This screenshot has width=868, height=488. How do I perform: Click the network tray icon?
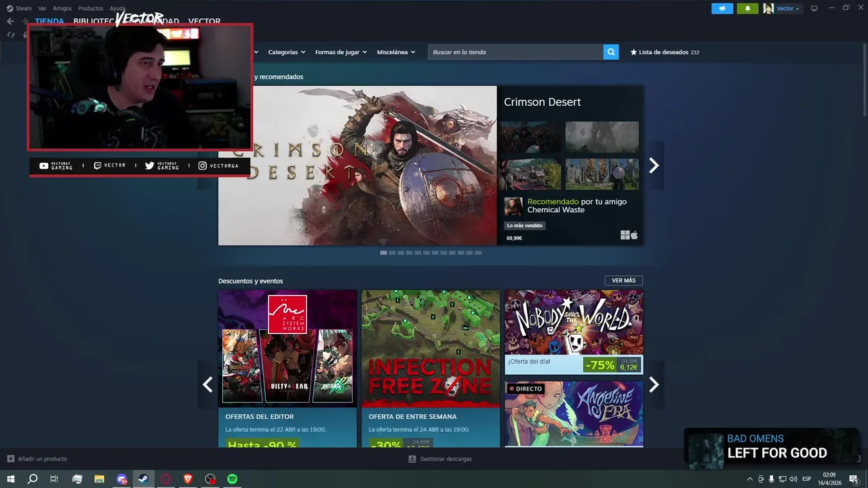pyautogui.click(x=782, y=479)
